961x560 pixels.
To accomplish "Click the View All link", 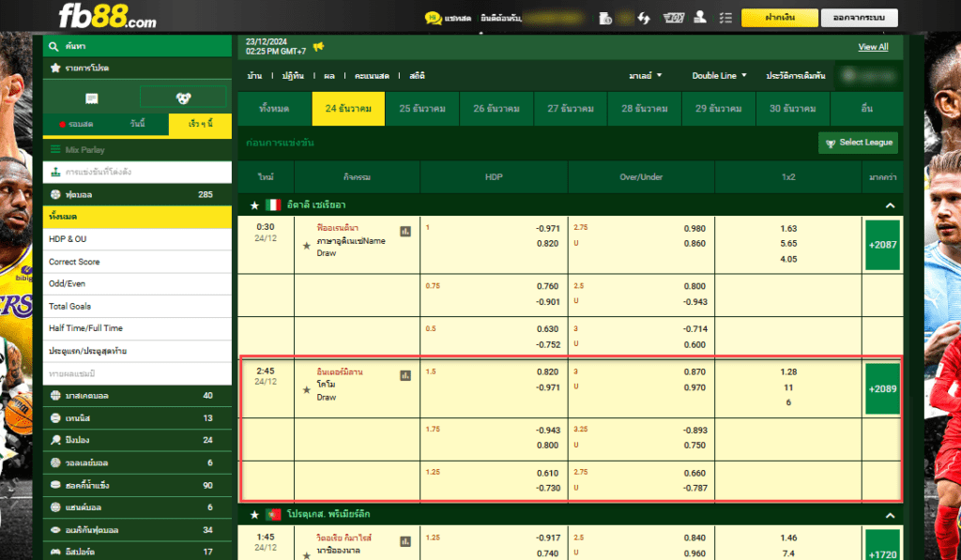I will 873,47.
